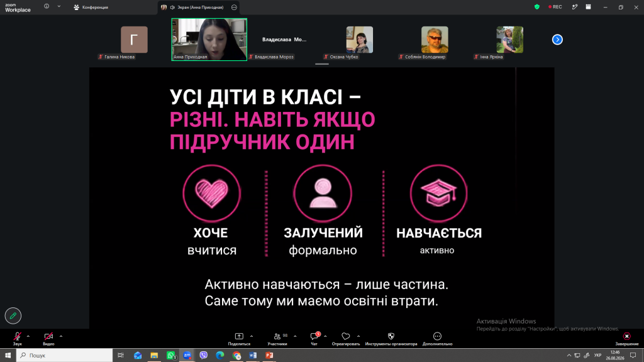The image size is (644, 362).
Task: Open Microsoft Edge from the taskbar
Action: [x=220, y=356]
